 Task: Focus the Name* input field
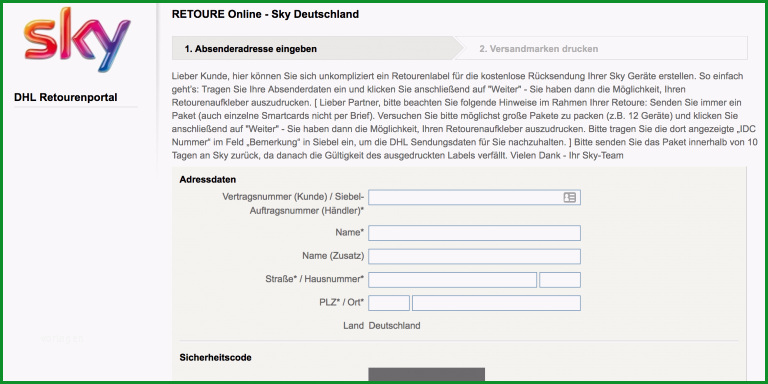474,233
